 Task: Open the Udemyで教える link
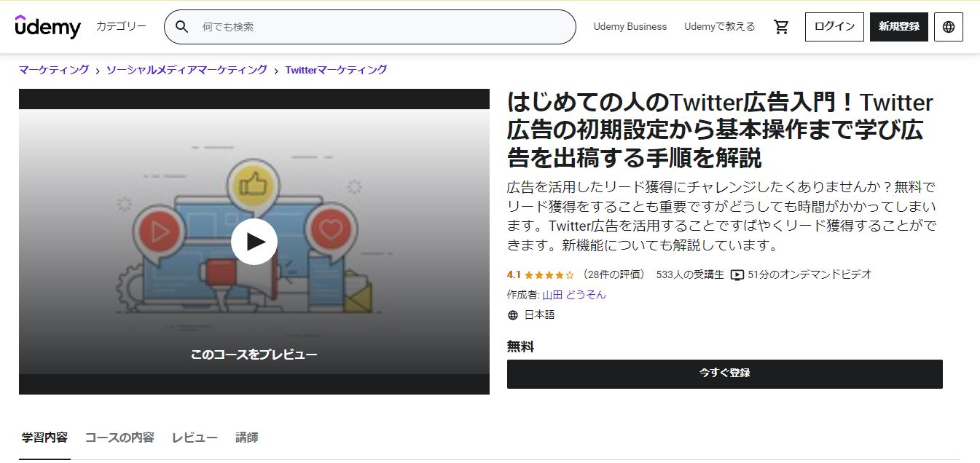coord(720,26)
